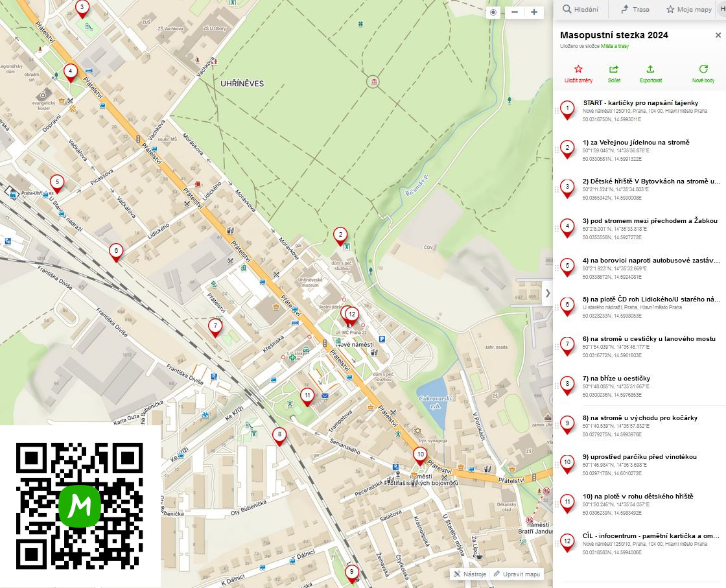Click the Praha-Uhříněves train station icon
Screen dimensions: 726x588
(x=13, y=195)
